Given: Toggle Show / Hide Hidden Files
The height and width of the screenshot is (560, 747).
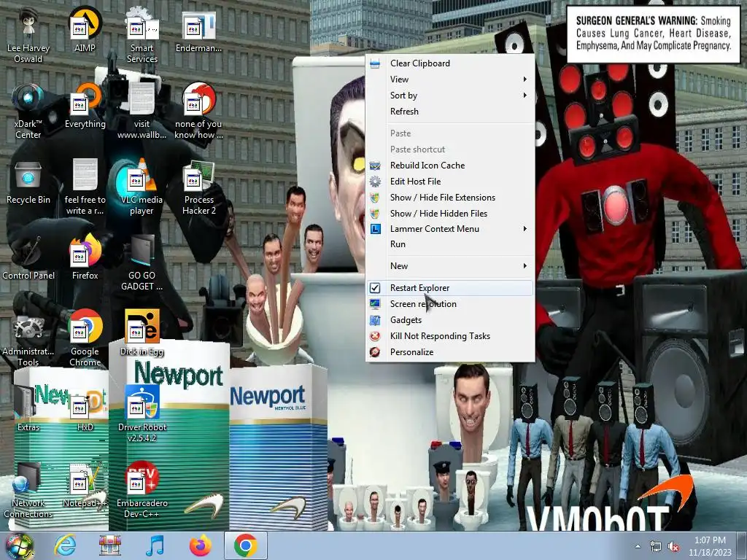Looking at the screenshot, I should [x=449, y=214].
